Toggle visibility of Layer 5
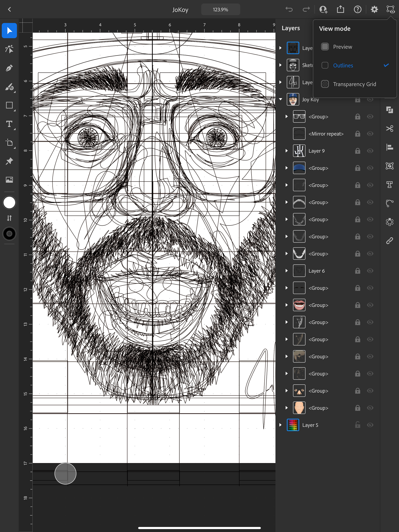This screenshot has width=399, height=532. pos(370,425)
